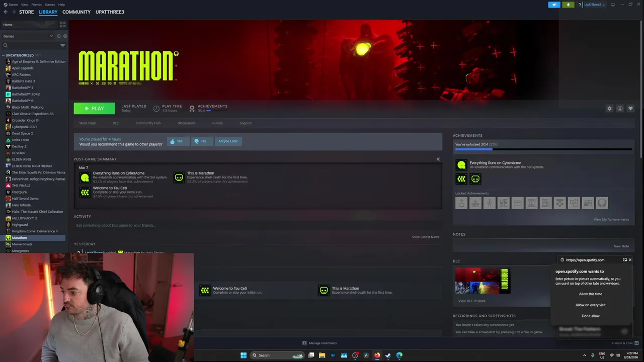Open Microsoft Edge from the taskbar
This screenshot has width=644, height=362.
coord(399,355)
